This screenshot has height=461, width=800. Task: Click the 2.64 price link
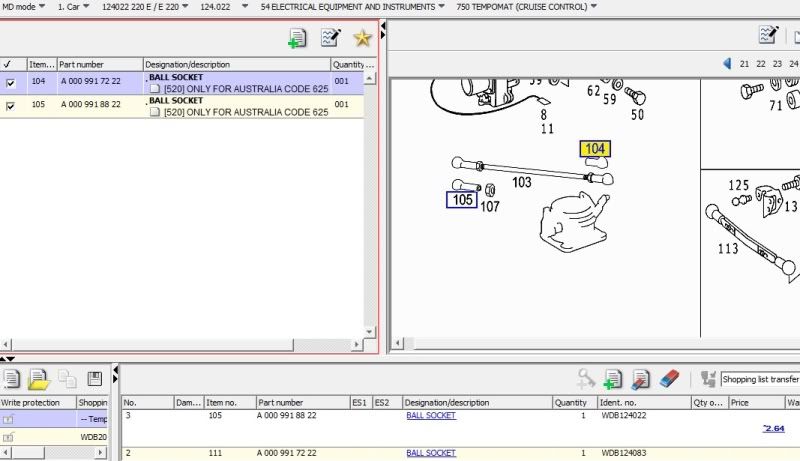pos(773,428)
